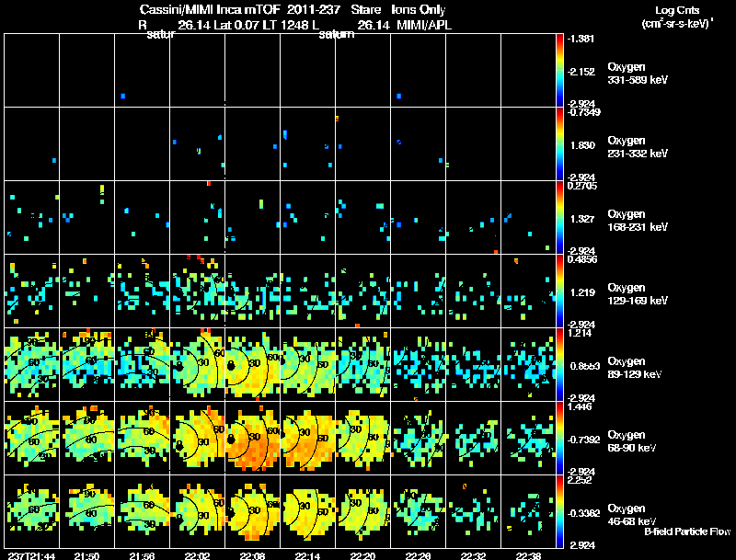
Task: Open the 22:08 image in 68-90 keV row
Action: (252, 439)
